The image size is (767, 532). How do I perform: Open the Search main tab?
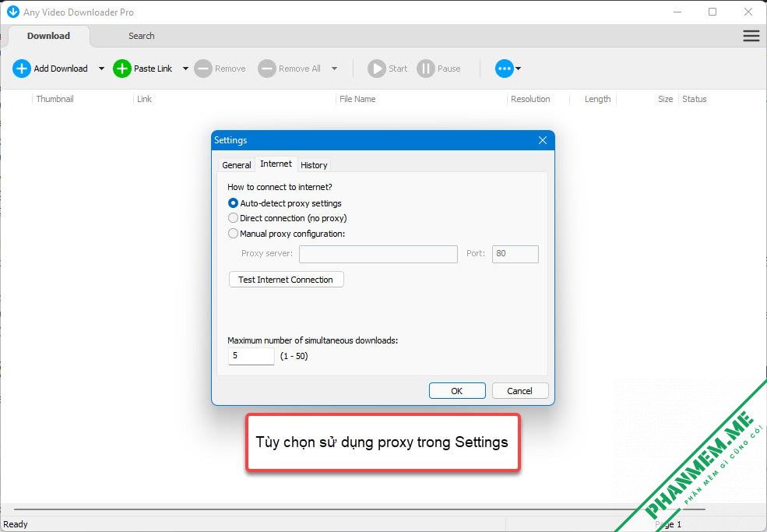point(142,36)
